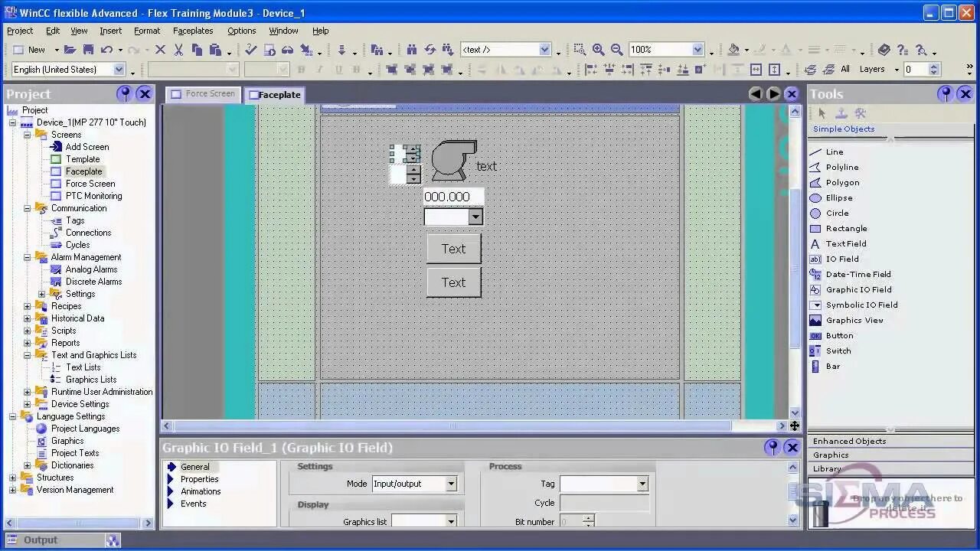Viewport: 980px width, 551px height.
Task: Open the Output panel at bottom
Action: point(62,540)
